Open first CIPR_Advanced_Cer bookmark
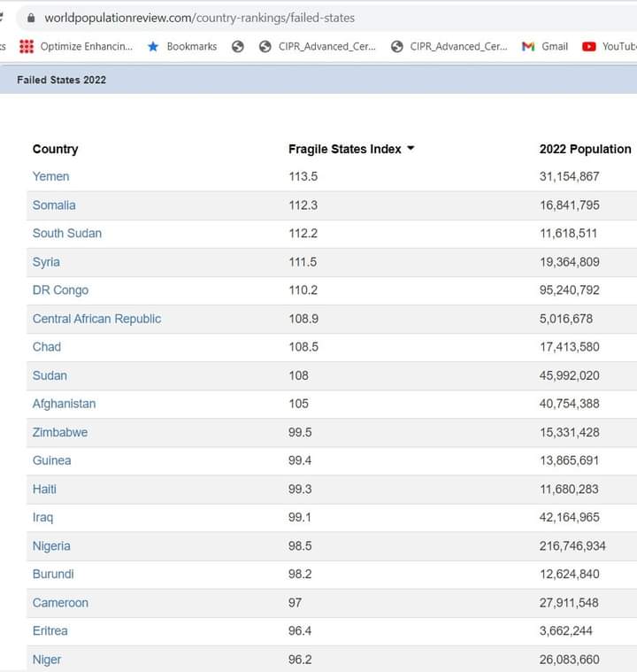Viewport: 637px width, 672px height. point(318,46)
